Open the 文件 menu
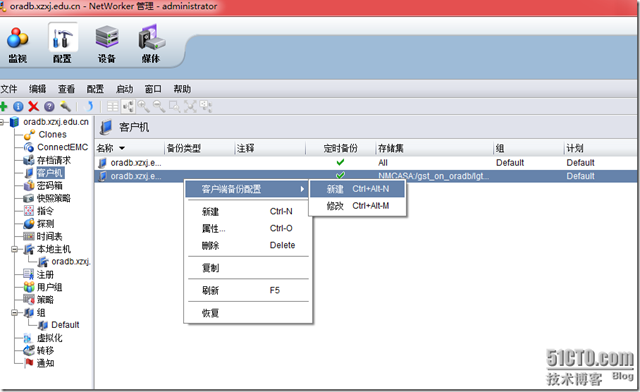 tap(9, 89)
